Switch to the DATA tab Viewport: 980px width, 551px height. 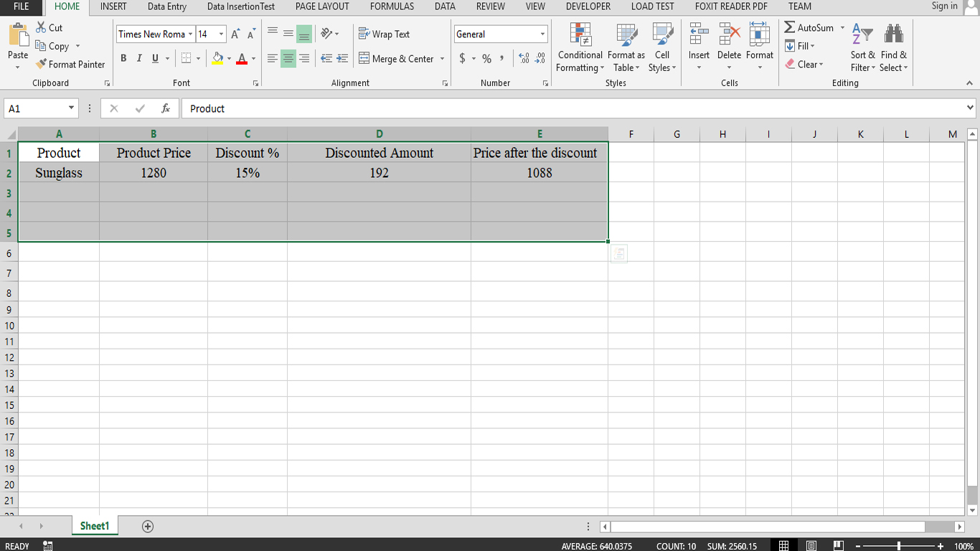pyautogui.click(x=445, y=6)
